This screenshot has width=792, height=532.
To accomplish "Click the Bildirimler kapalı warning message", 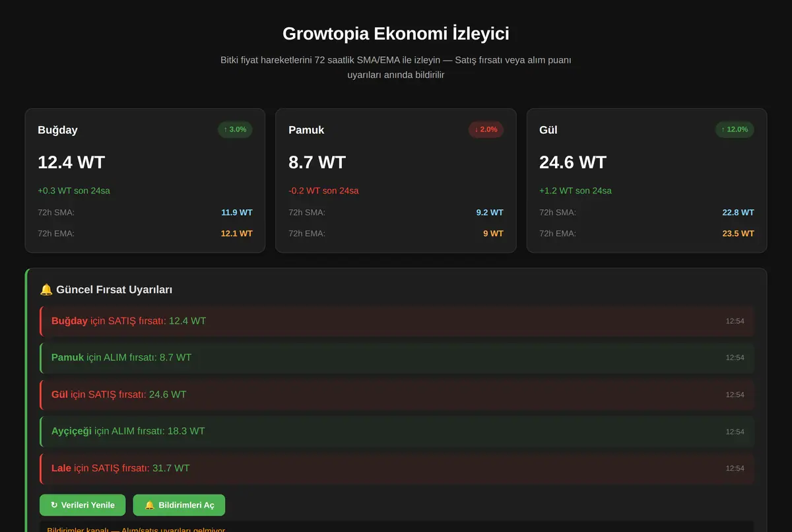I will tap(397, 527).
